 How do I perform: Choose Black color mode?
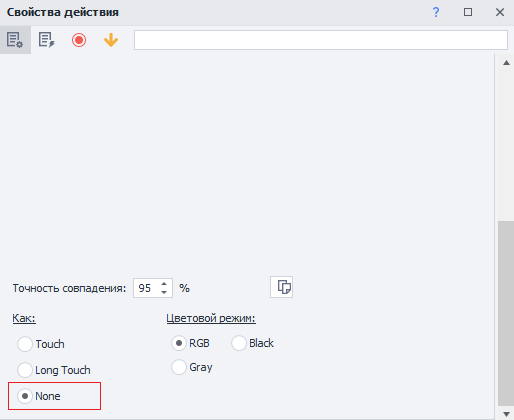(253, 343)
